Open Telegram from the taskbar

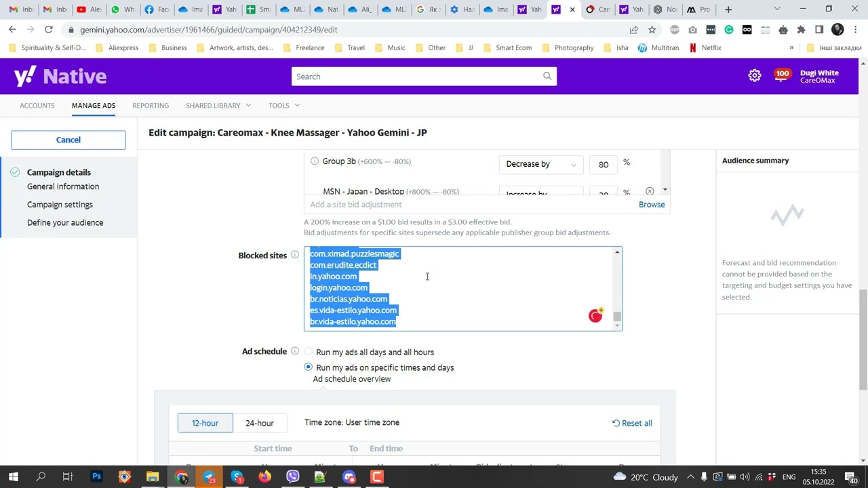209,476
